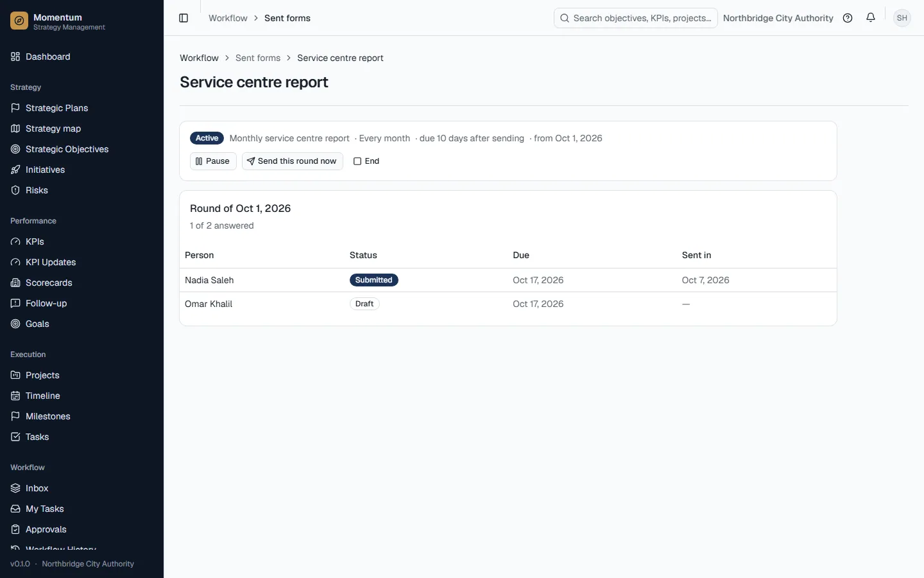Click the Inbox layers icon

15,488
